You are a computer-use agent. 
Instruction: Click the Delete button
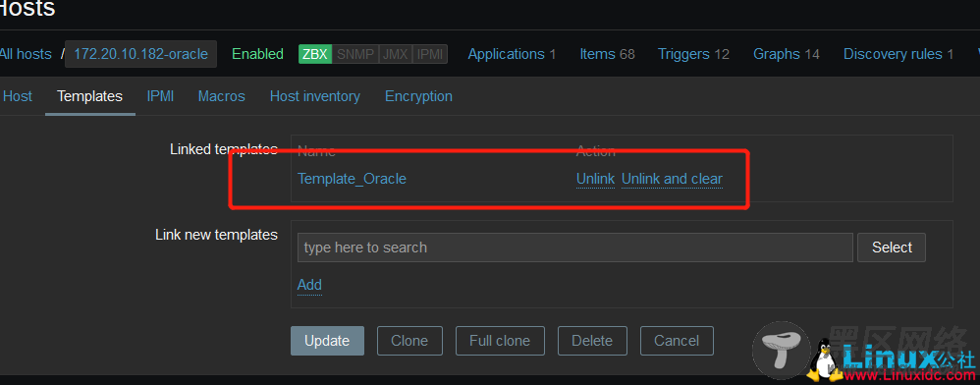pos(592,341)
